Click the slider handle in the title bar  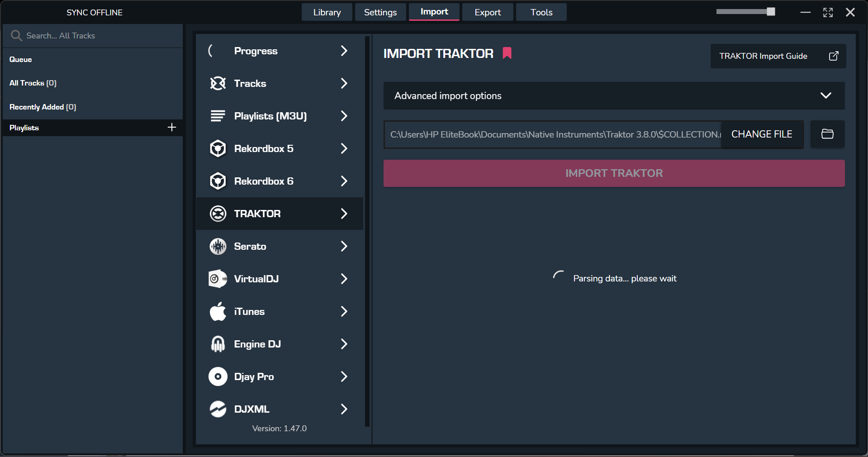point(771,12)
